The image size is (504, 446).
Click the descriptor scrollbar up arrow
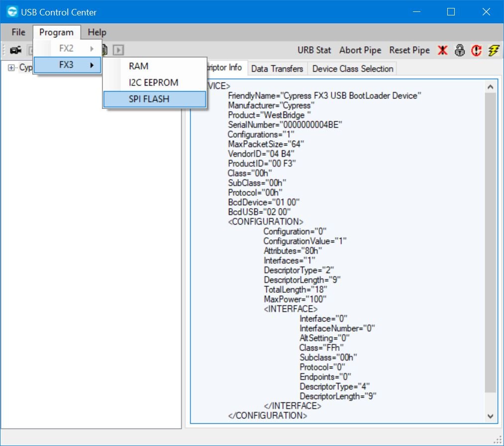click(490, 87)
